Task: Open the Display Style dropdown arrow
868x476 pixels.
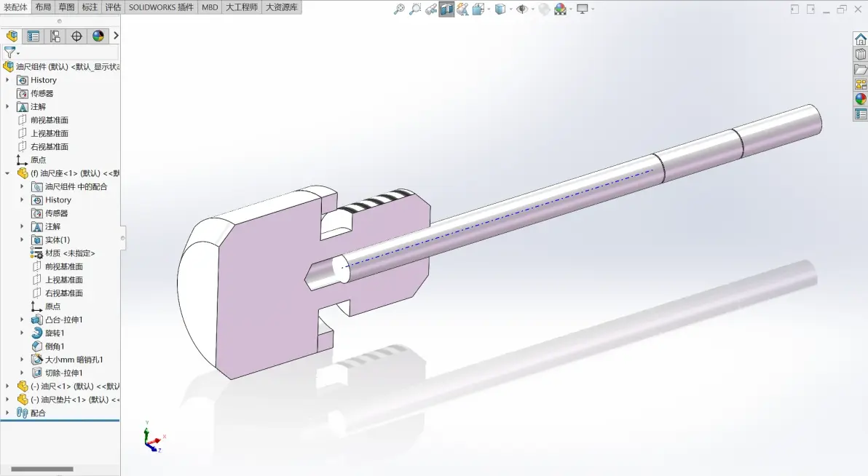Action: tap(510, 9)
